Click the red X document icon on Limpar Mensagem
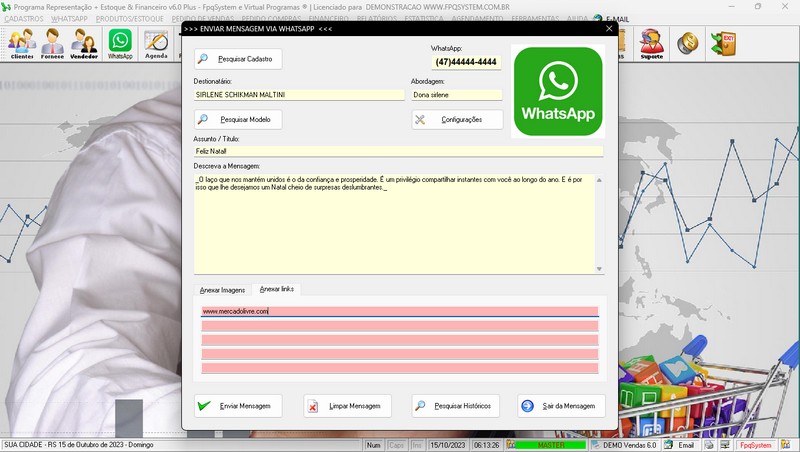This screenshot has width=800, height=452. [312, 406]
